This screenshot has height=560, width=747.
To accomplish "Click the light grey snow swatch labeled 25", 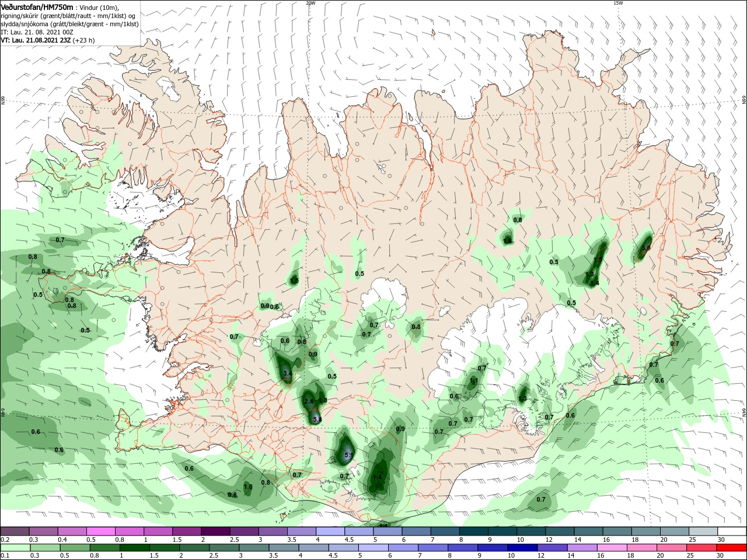I will tap(703, 531).
